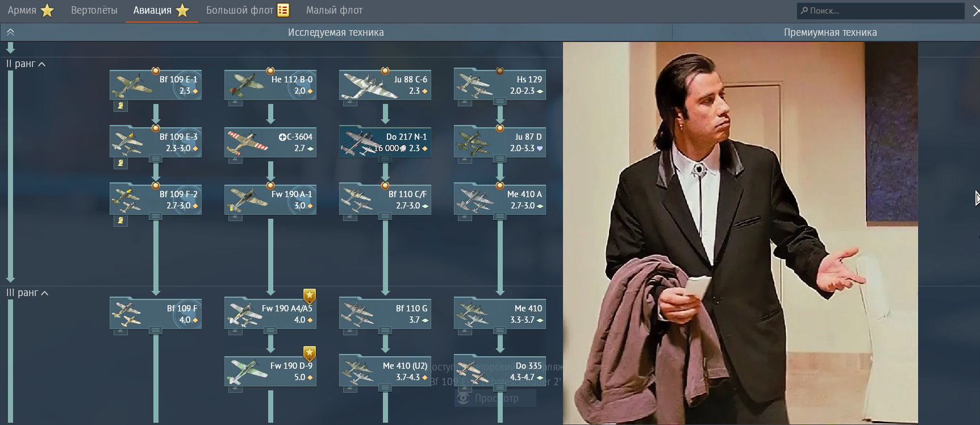Expand the Me 410 A group list

click(x=499, y=216)
